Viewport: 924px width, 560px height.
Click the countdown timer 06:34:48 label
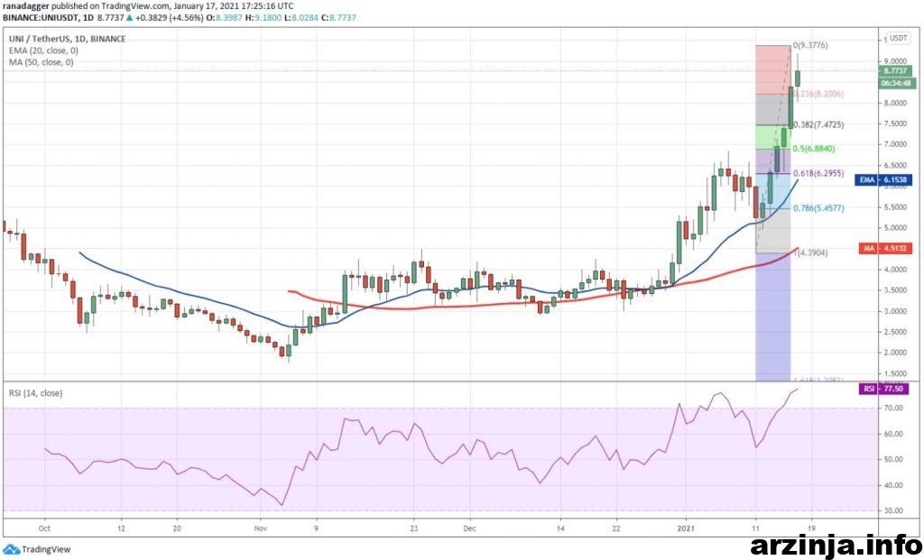[896, 84]
